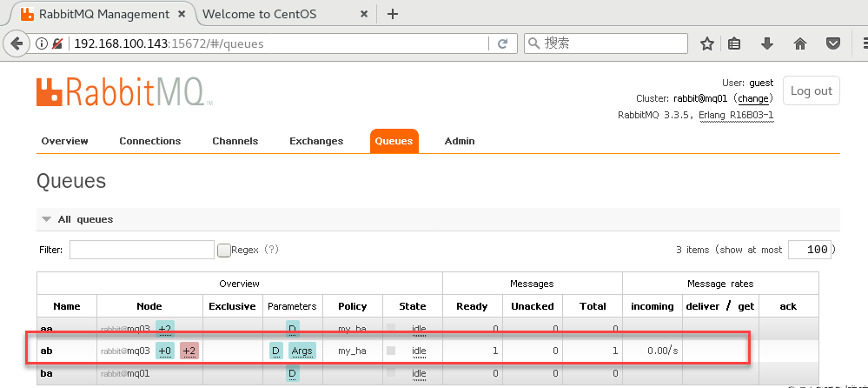Click rabbit@mq01 node in ba row

tap(125, 373)
